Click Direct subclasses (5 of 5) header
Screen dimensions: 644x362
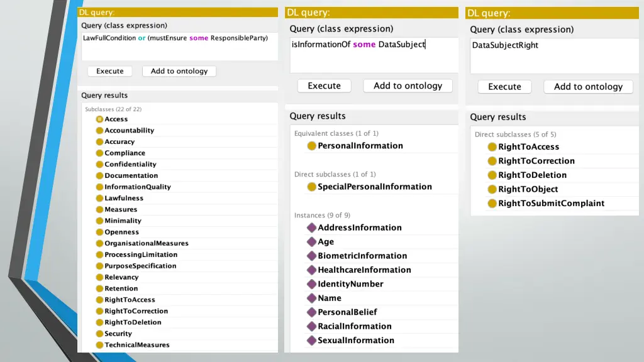(516, 134)
